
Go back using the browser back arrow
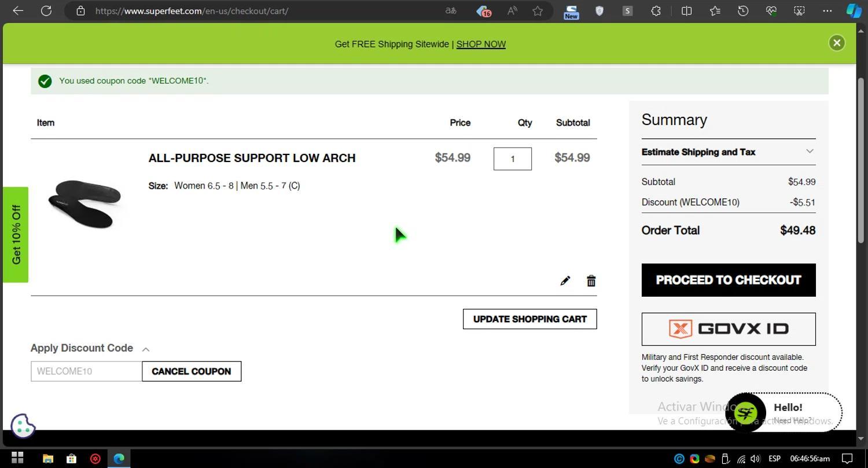(18, 10)
